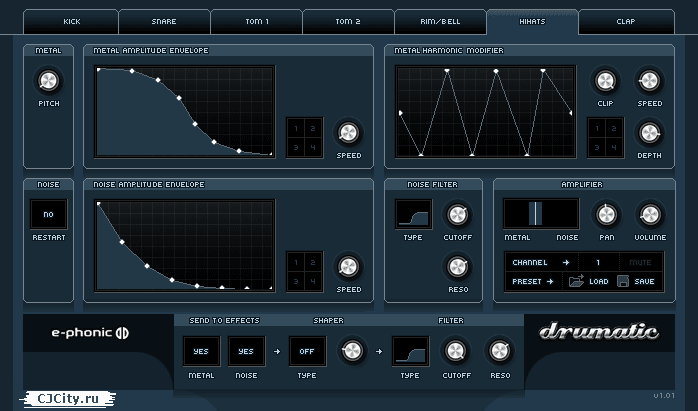Select the RIM/BELL tab
The image size is (698, 411).
click(440, 21)
